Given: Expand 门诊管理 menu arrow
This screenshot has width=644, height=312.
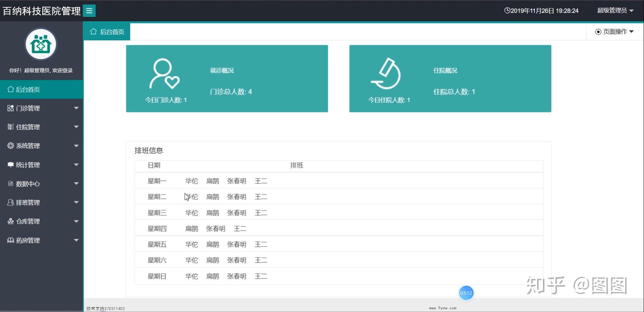Looking at the screenshot, I should point(76,108).
